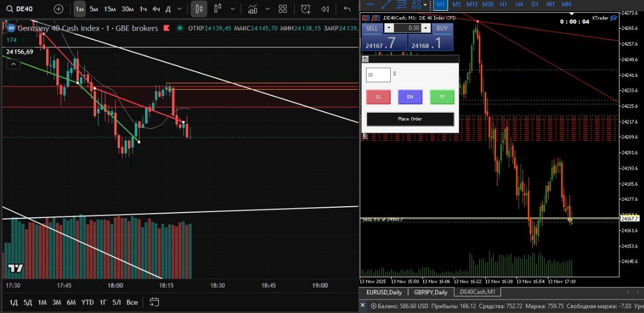The height and width of the screenshot is (313, 644).
Task: Switch to the EURUSD,Daily chart tab
Action: click(x=384, y=292)
